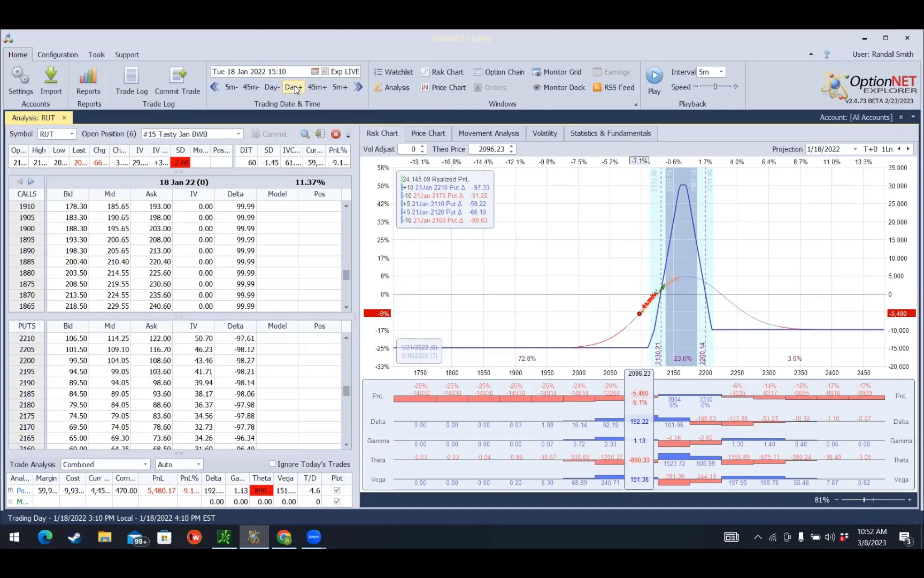Click the Commit Trade ribbon icon
The width and height of the screenshot is (924, 578).
[178, 76]
